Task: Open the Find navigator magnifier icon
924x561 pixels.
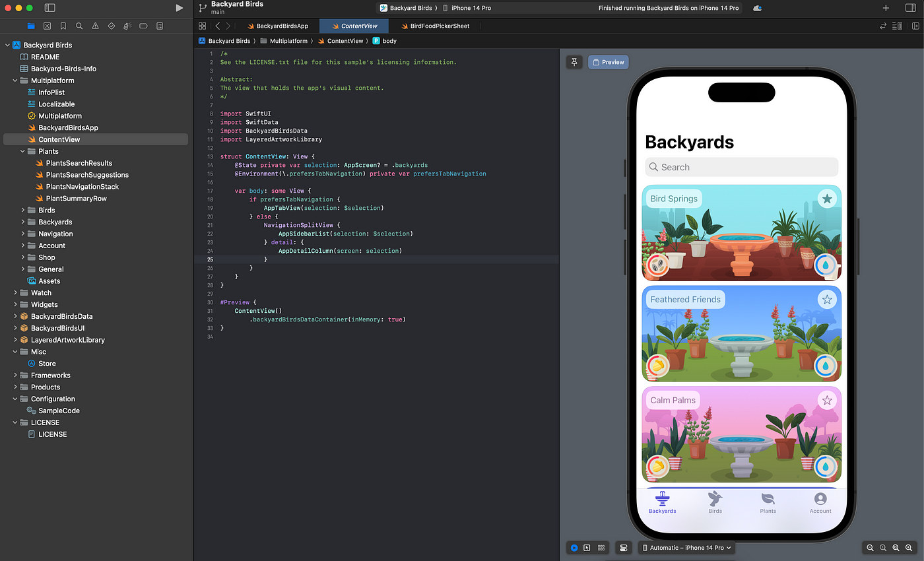Action: [79, 26]
